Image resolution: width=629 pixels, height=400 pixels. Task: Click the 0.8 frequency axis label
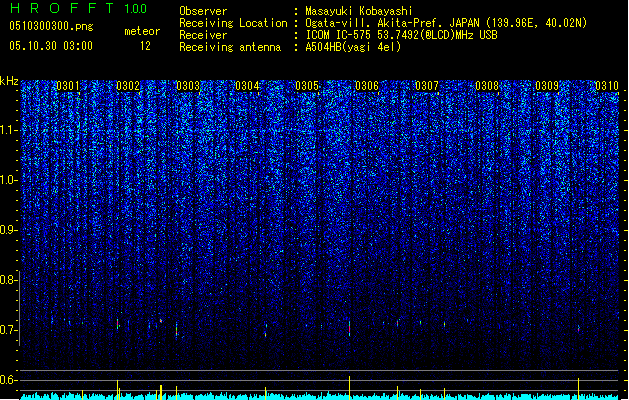[9, 280]
